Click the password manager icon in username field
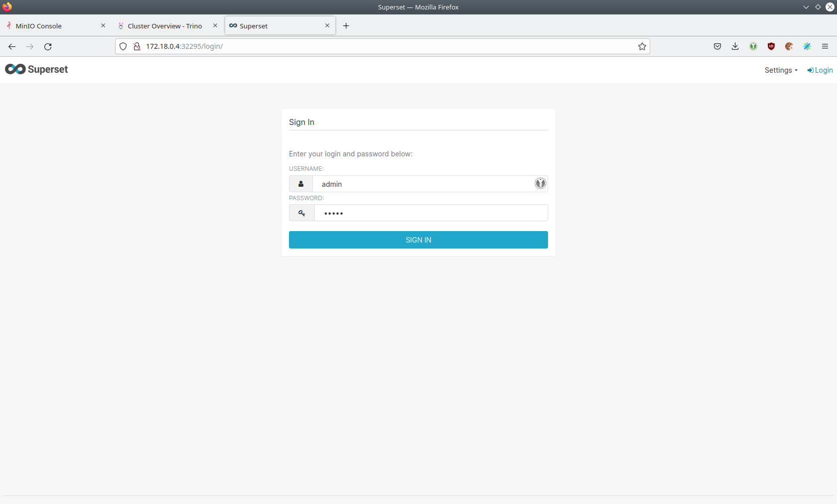The height and width of the screenshot is (504, 837). click(x=540, y=184)
